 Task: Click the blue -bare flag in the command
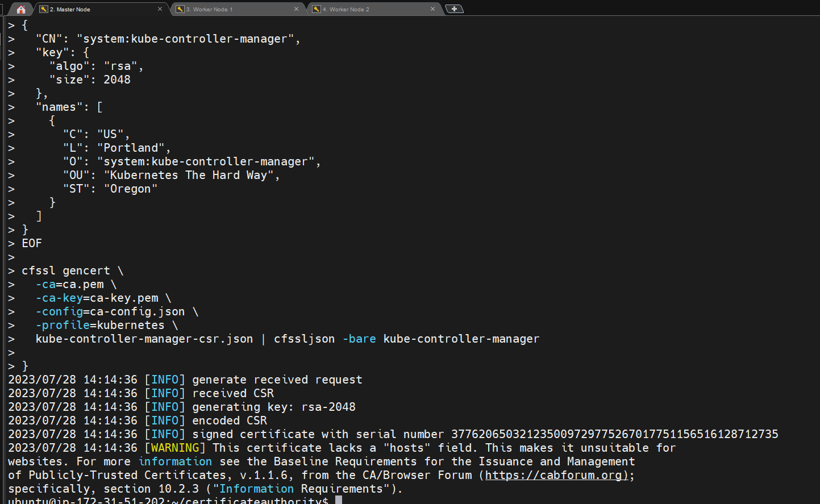pos(359,339)
